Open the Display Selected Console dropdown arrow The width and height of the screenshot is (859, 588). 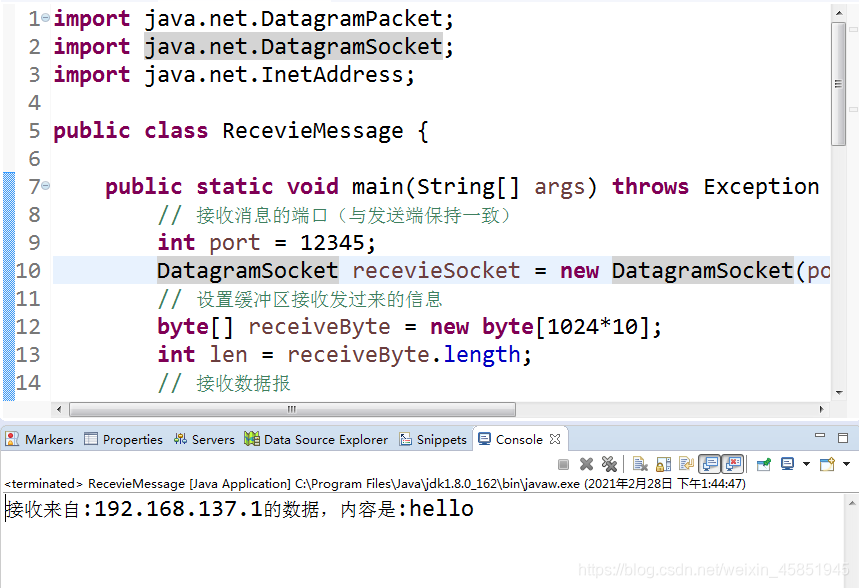[x=806, y=464]
